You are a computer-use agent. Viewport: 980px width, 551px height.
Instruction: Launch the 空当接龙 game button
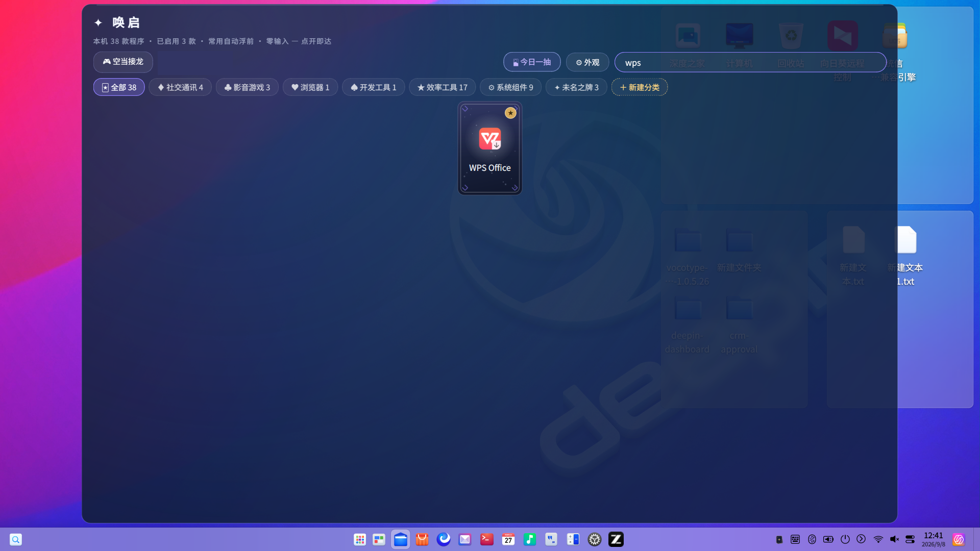coord(123,62)
